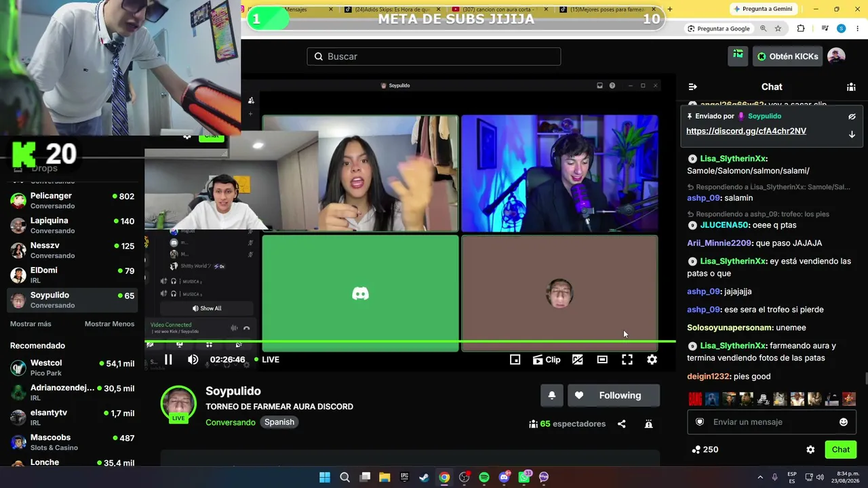
Task: Open elsantytv recommended channel
Action: 72,417
